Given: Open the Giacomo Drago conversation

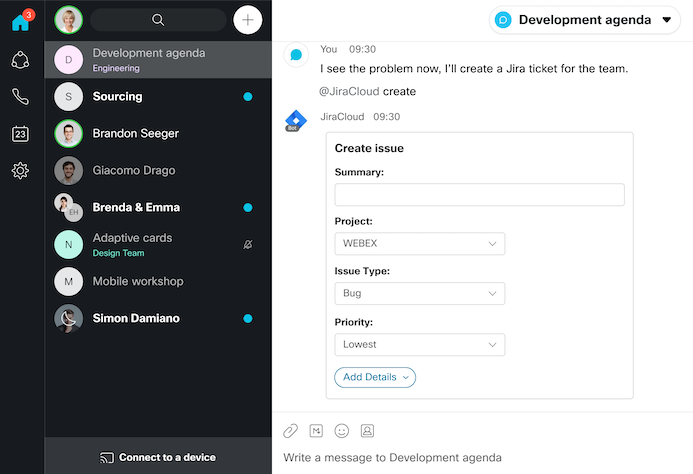Looking at the screenshot, I should tap(158, 170).
